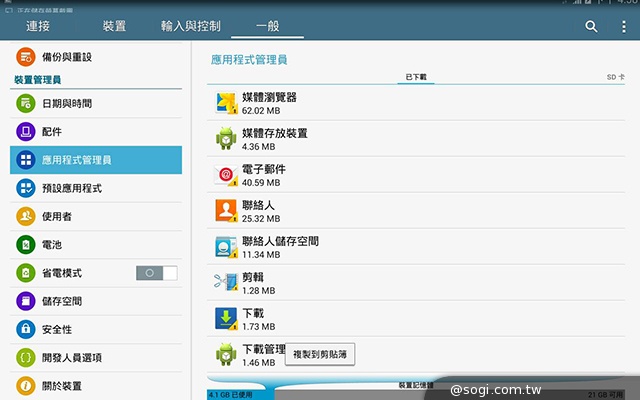The width and height of the screenshot is (640, 400).
Task: Tap the 應用程式管理員 grid icon
Action: 26,160
